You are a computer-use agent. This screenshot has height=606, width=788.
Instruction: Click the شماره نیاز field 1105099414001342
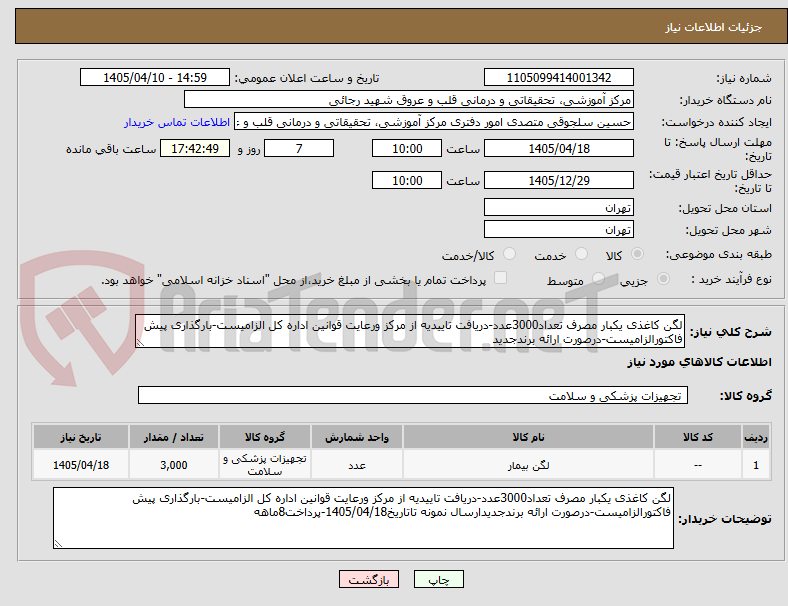558,77
